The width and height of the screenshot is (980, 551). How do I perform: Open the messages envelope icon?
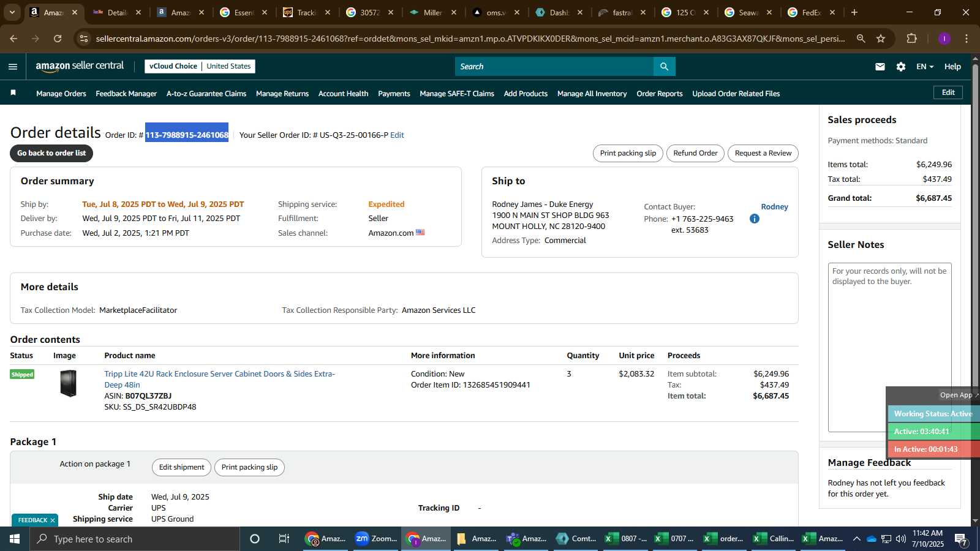coord(880,67)
